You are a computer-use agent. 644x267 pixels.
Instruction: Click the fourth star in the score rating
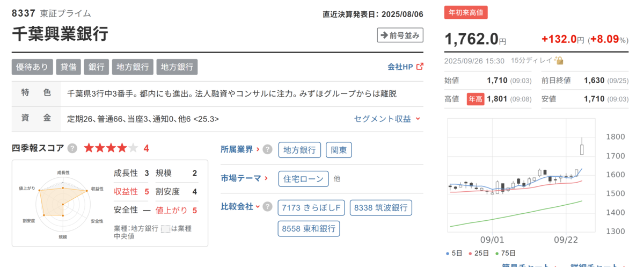[x=121, y=148]
